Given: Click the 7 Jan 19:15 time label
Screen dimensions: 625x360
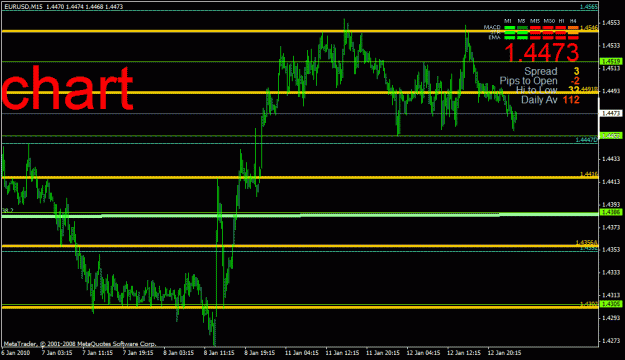Looking at the screenshot, I should click(138, 353).
